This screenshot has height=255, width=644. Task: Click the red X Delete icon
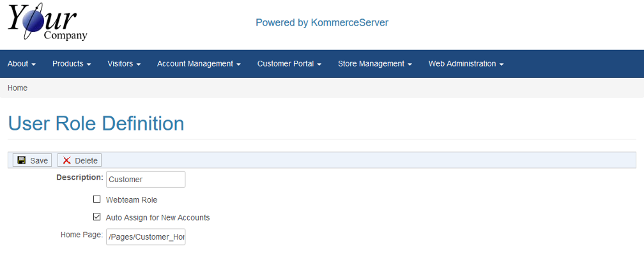67,160
